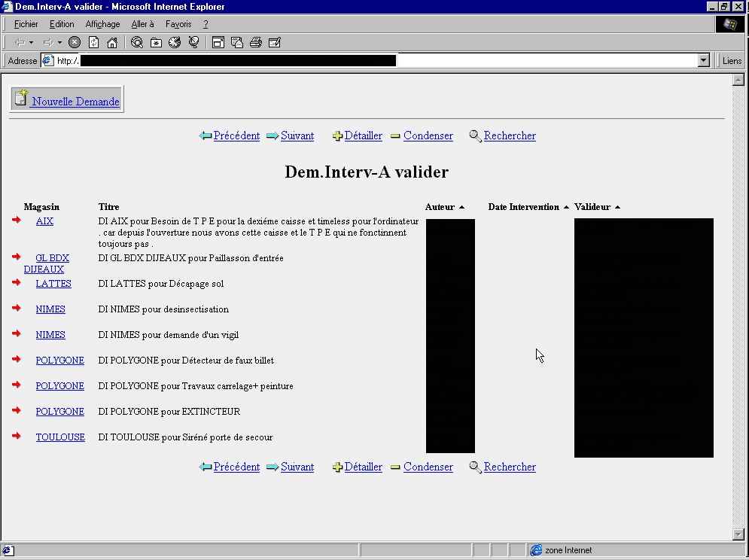Click text 'DI TOULOUSE pour Siréné porte de secour'
Viewport: 749px width, 560px height.
click(185, 437)
